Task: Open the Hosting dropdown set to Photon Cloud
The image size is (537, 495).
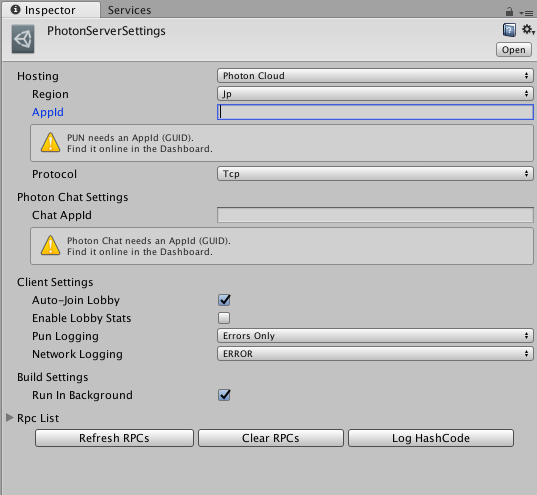Action: pos(375,76)
